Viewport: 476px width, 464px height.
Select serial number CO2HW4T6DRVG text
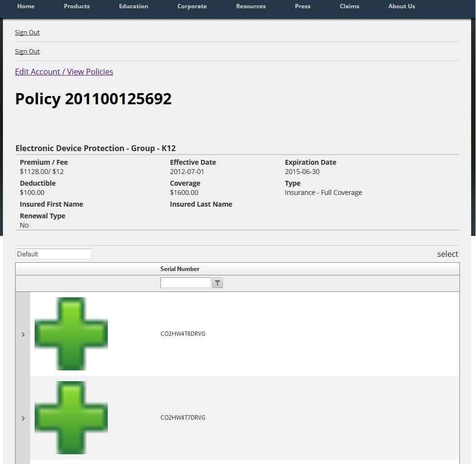(x=183, y=334)
